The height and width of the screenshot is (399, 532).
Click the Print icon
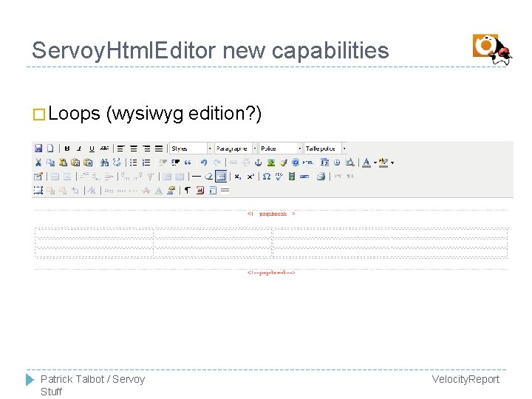point(321,177)
